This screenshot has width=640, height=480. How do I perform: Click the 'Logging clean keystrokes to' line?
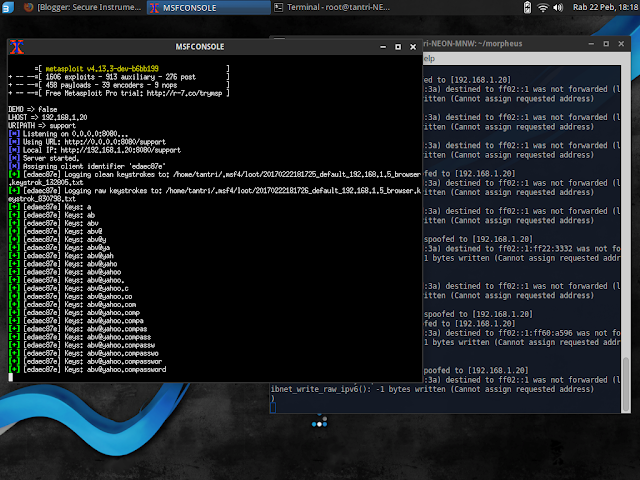(x=215, y=178)
